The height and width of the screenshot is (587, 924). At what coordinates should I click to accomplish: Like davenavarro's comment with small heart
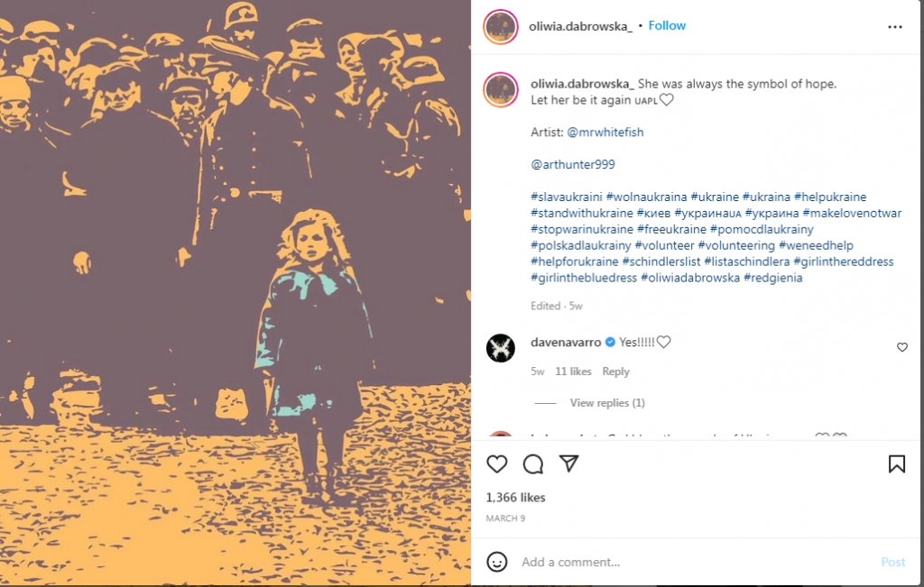point(902,347)
